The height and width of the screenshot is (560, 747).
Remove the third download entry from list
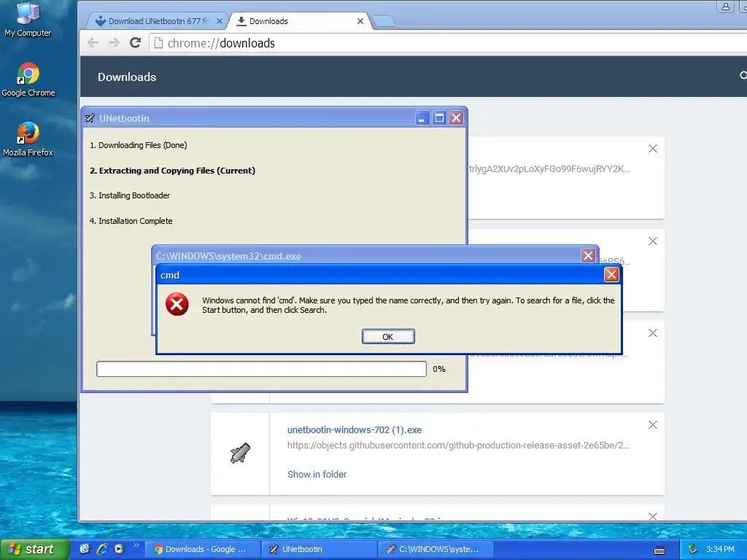point(653,332)
